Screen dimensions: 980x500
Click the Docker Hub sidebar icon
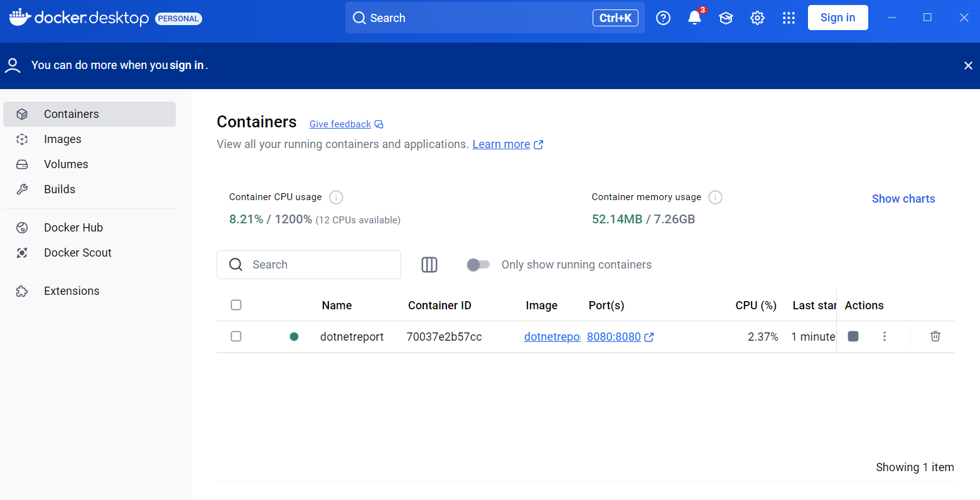tap(22, 228)
